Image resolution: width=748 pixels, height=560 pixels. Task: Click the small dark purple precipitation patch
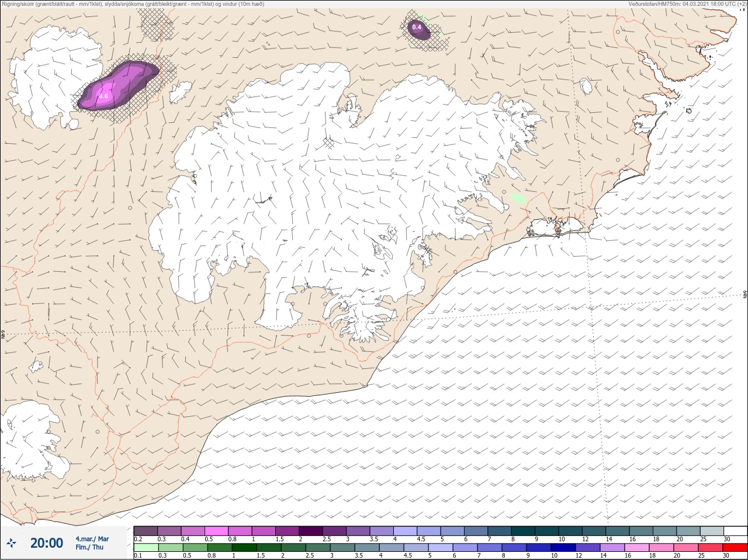[x=418, y=30]
